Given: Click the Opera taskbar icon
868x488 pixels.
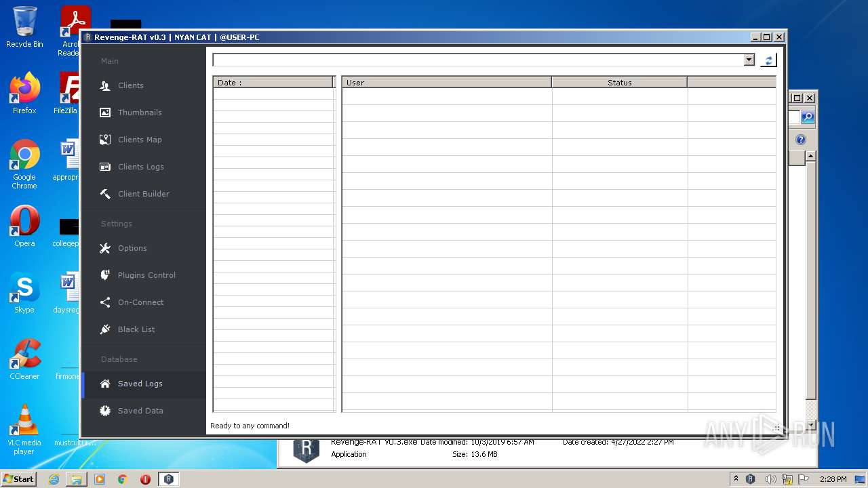Looking at the screenshot, I should coord(145,479).
